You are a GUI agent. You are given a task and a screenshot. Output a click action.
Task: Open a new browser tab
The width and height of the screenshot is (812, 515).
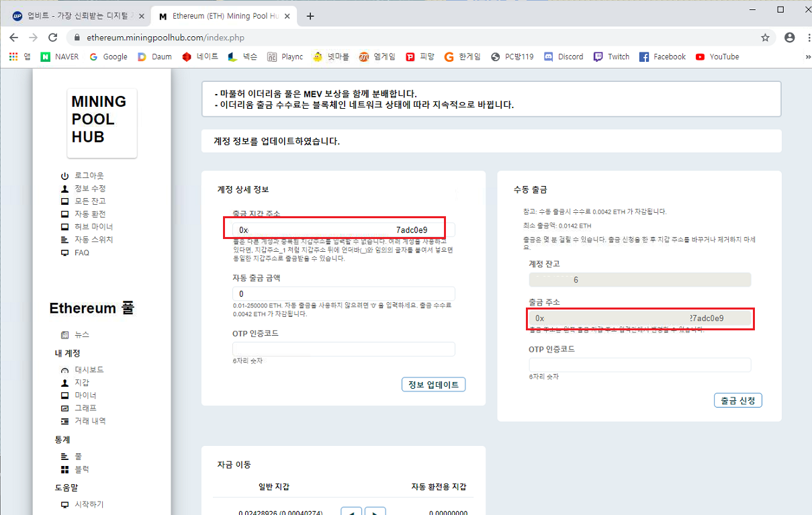tap(310, 16)
